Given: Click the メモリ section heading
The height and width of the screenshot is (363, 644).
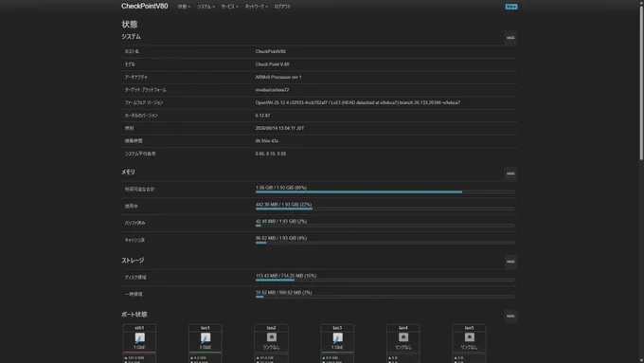Looking at the screenshot, I should point(128,172).
